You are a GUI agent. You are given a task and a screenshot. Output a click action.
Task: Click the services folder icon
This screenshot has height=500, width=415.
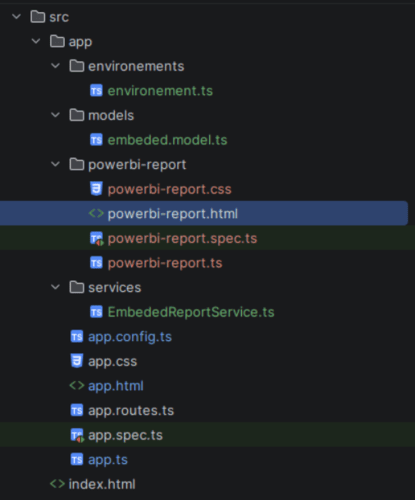click(77, 287)
